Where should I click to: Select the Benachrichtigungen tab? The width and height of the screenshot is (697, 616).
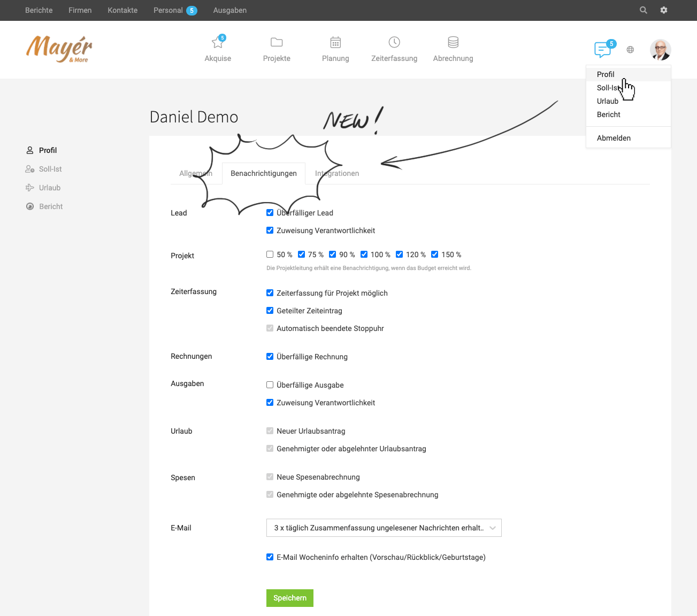264,173
